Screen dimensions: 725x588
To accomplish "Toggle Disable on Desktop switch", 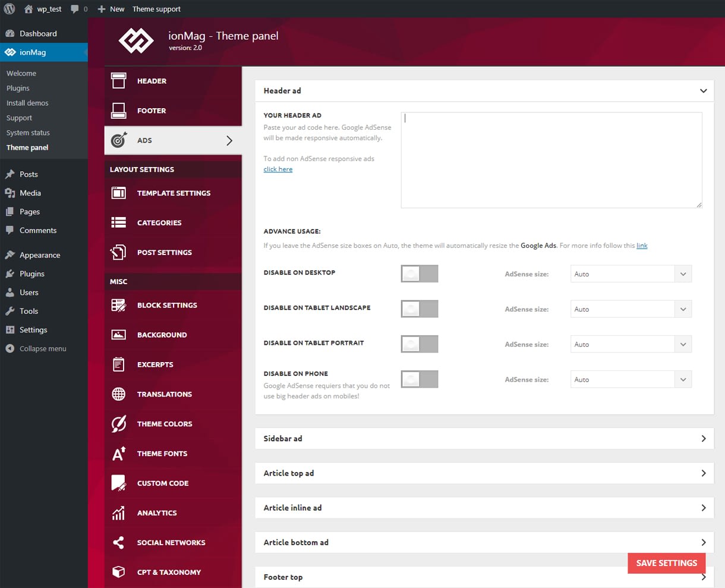I will tap(420, 273).
